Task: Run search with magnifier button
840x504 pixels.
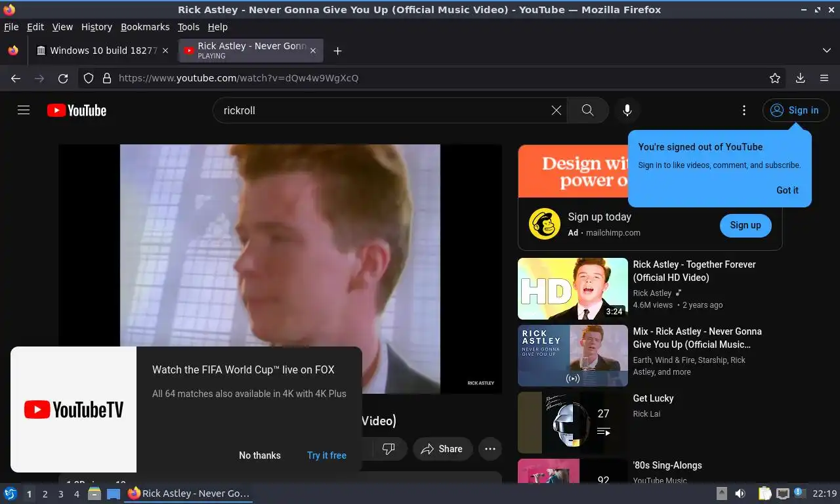Action: pos(588,110)
